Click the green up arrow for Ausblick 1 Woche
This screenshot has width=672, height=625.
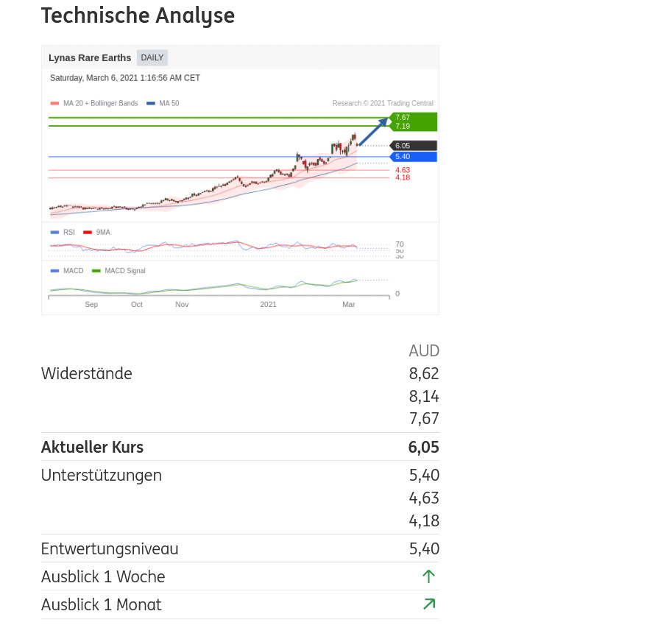[429, 576]
